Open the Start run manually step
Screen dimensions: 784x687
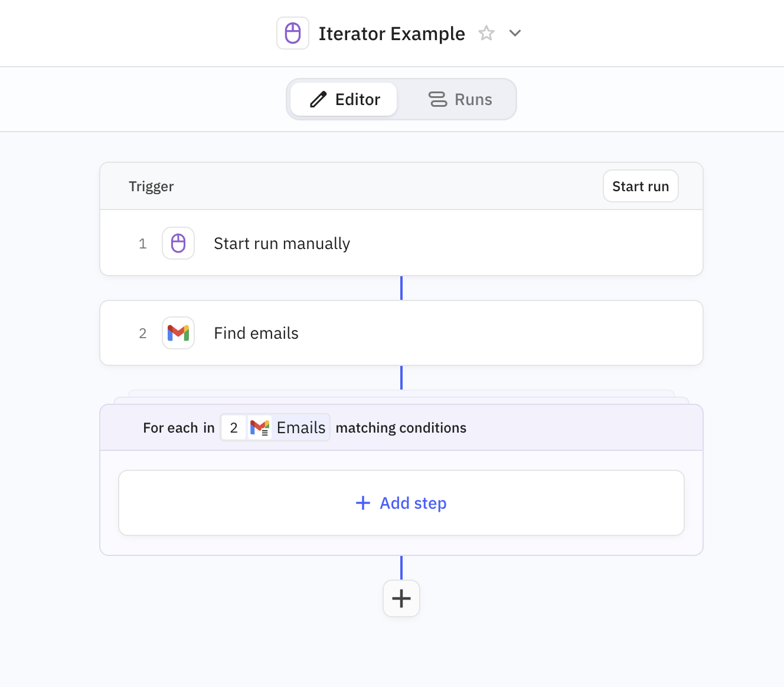(282, 243)
